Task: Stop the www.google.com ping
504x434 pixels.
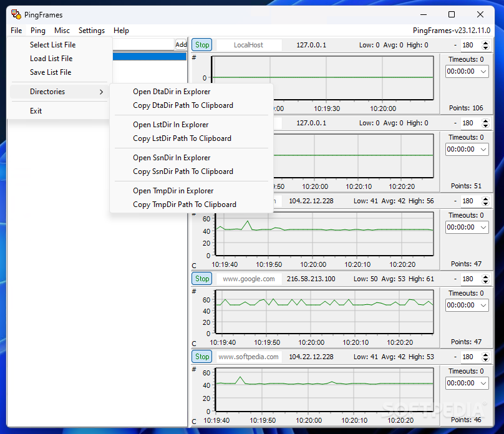Action: [202, 279]
